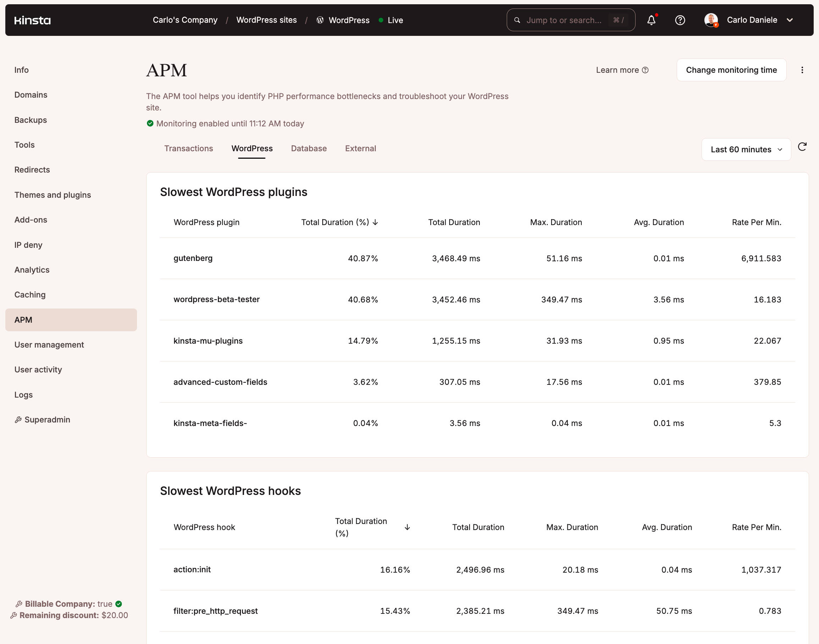
Task: Click the Learn more help icon
Action: click(645, 70)
